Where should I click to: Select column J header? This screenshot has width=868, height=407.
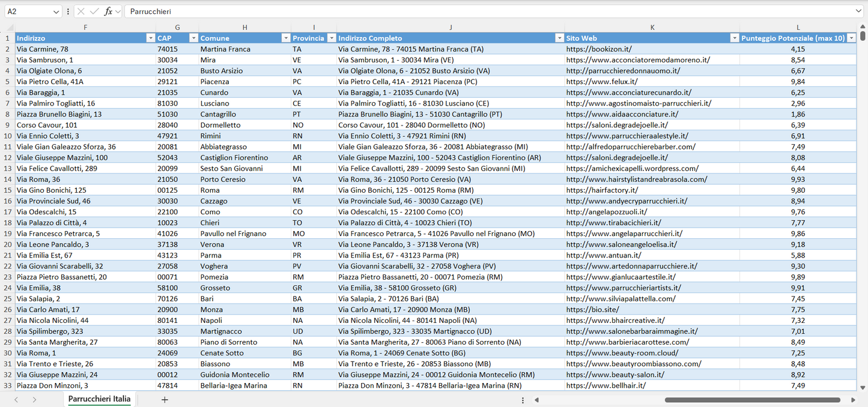(x=451, y=28)
